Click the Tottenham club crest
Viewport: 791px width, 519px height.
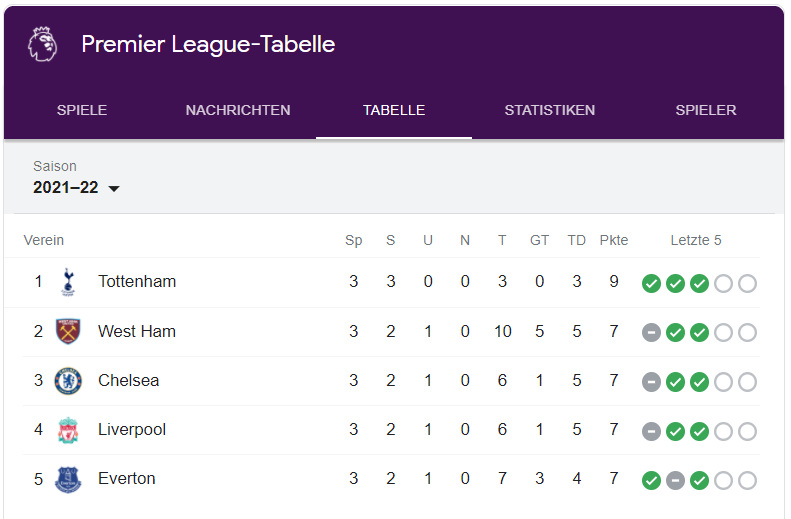pos(68,282)
